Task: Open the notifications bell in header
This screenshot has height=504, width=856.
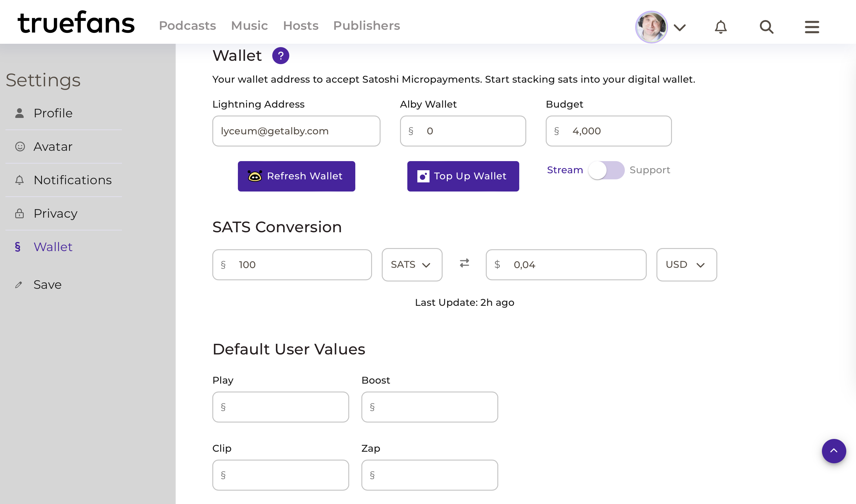Action: [720, 26]
